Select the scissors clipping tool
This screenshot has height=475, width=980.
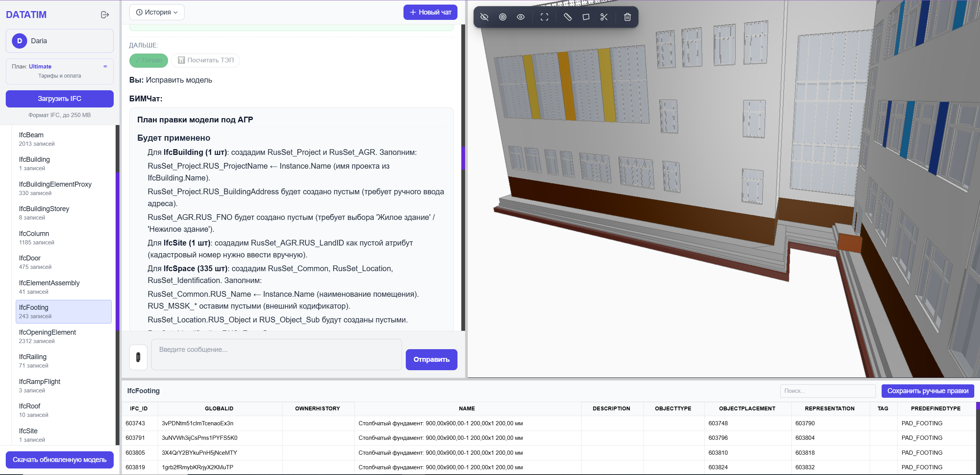pyautogui.click(x=604, y=17)
